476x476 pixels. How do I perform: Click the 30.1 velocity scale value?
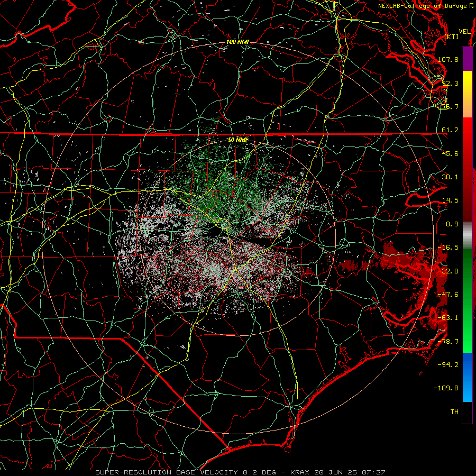(x=450, y=177)
